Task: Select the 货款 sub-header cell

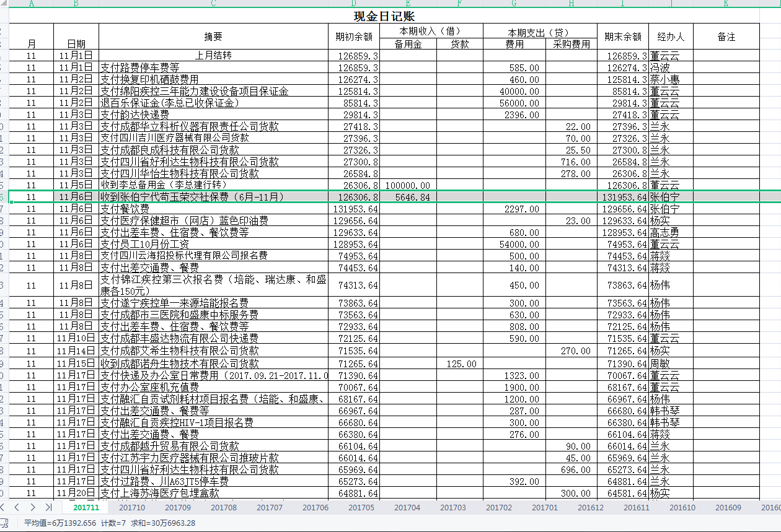Action: pos(460,44)
